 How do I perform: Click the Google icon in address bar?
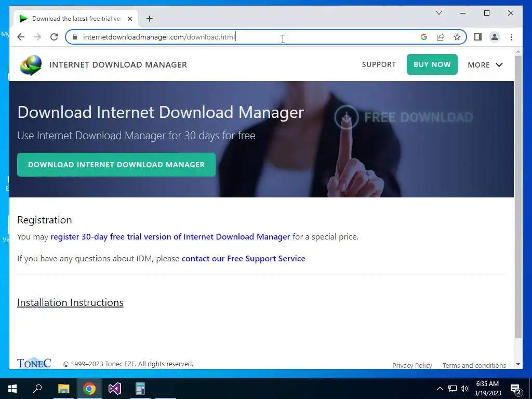click(424, 37)
